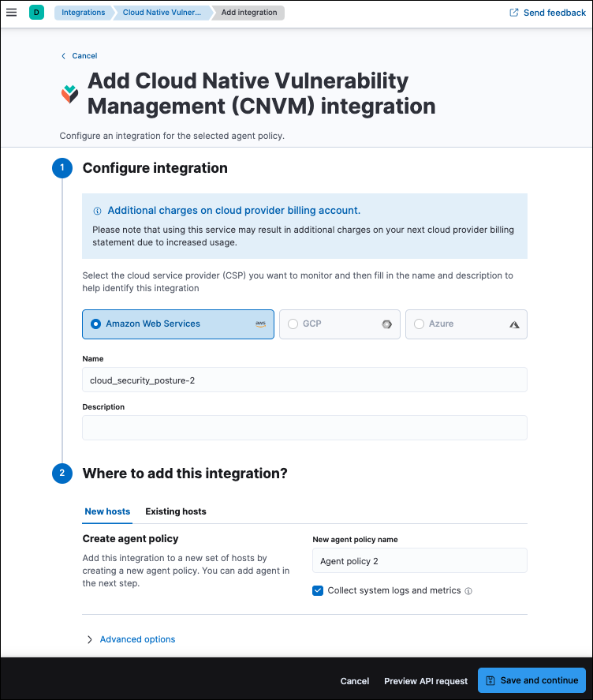Click the tooltip icon next to Collect system logs
The height and width of the screenshot is (700, 593).
click(468, 590)
